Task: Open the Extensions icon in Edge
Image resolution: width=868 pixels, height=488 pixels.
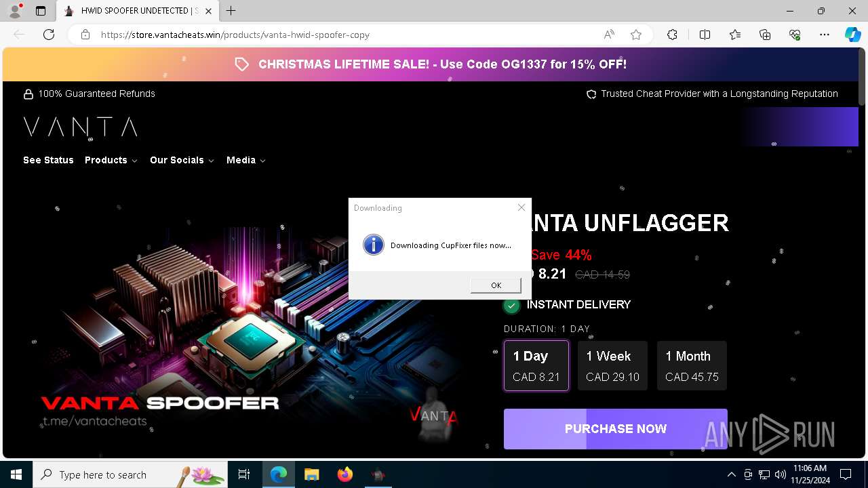Action: pos(672,35)
